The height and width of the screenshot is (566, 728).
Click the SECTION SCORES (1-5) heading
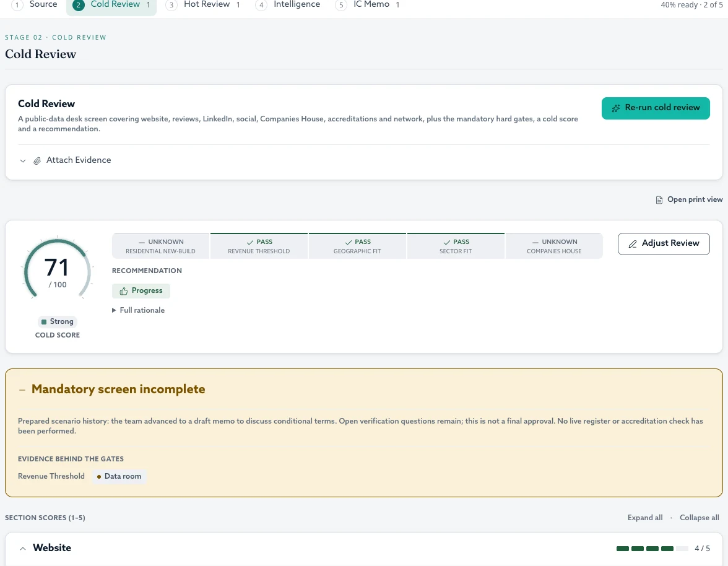pyautogui.click(x=45, y=518)
